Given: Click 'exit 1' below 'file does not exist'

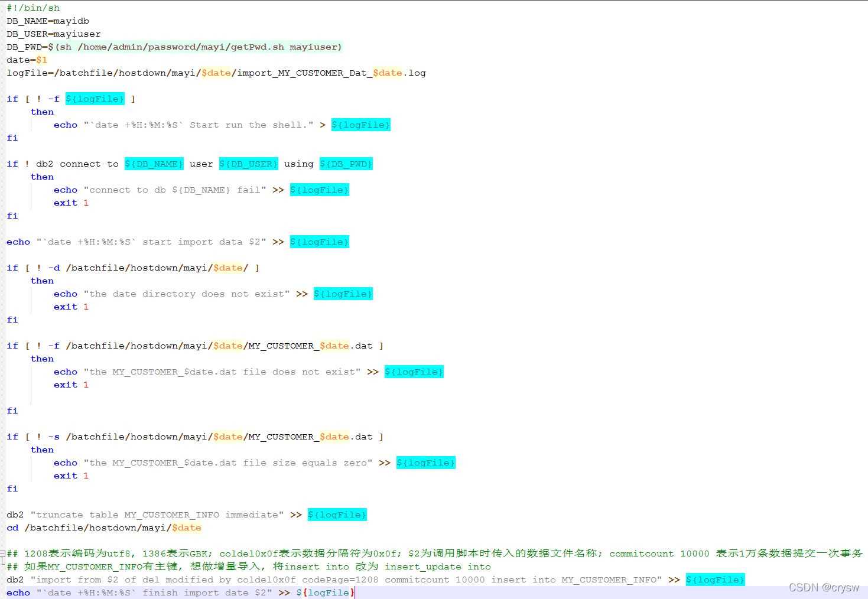Looking at the screenshot, I should click(71, 385).
